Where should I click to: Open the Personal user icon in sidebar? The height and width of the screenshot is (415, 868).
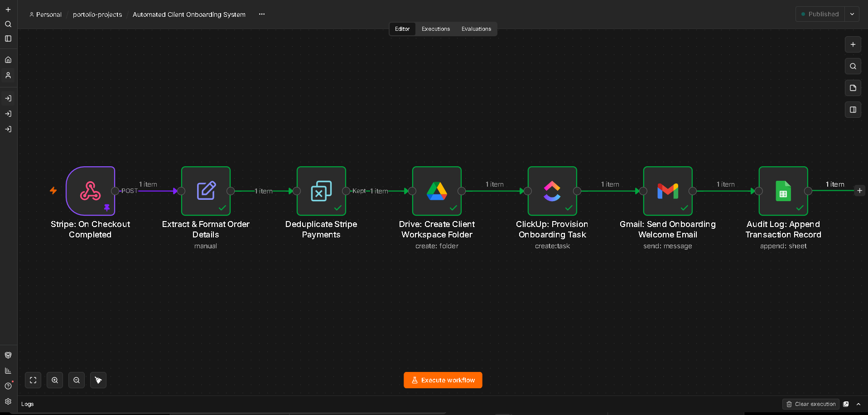pos(8,75)
